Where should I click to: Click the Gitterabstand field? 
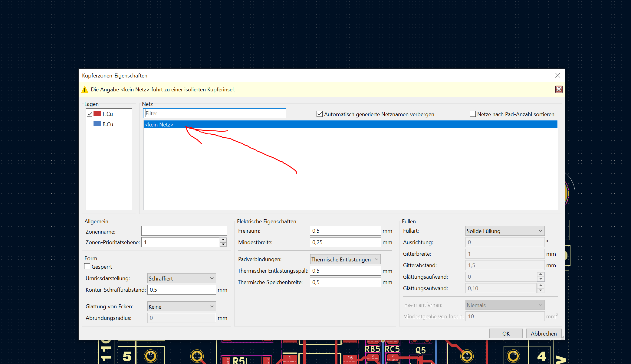[505, 265]
